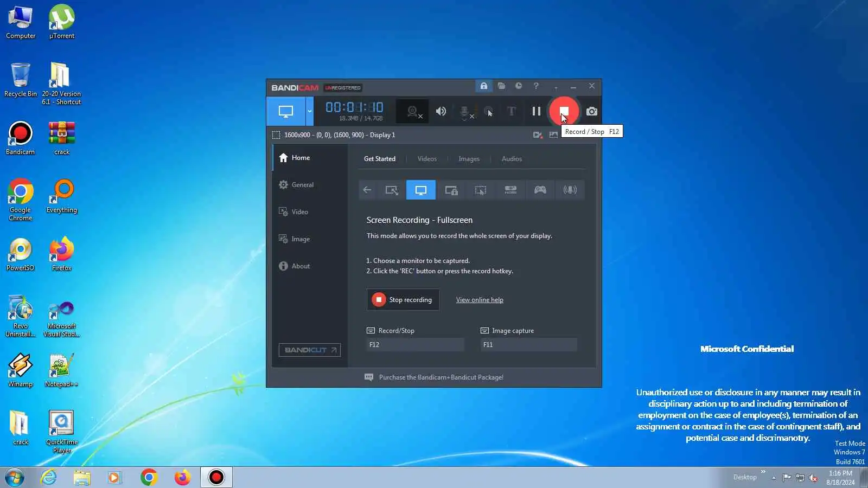The width and height of the screenshot is (868, 488).
Task: Open the Bandicut link button
Action: tap(309, 350)
